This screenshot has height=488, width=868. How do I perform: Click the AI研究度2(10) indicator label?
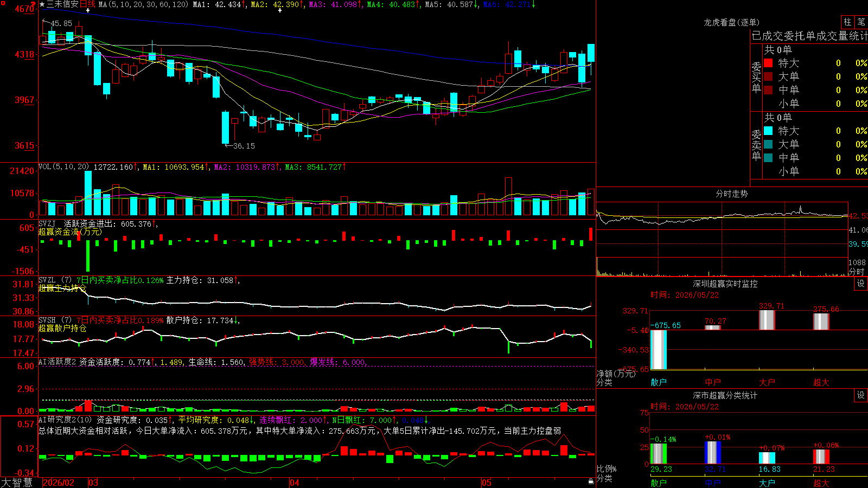tap(65, 420)
